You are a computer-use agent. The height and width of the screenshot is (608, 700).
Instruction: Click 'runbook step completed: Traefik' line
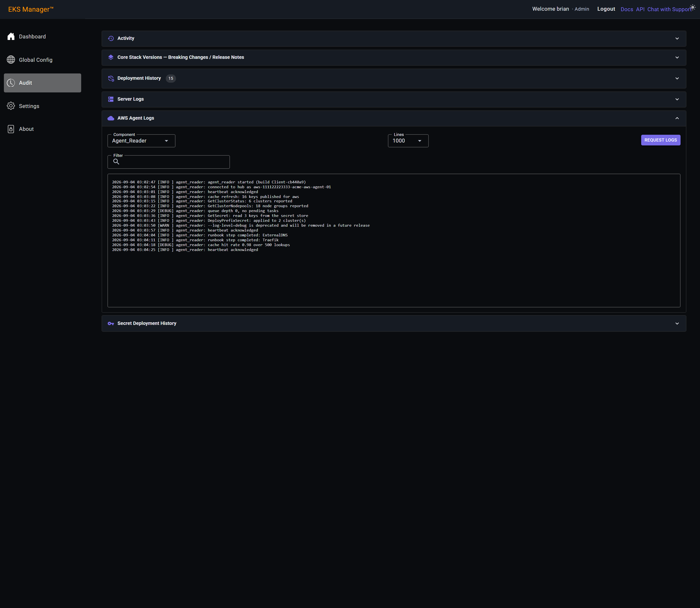point(195,240)
